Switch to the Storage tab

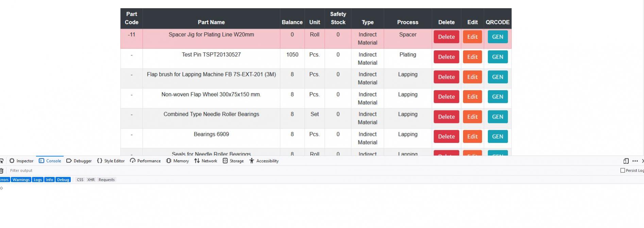coord(233,161)
